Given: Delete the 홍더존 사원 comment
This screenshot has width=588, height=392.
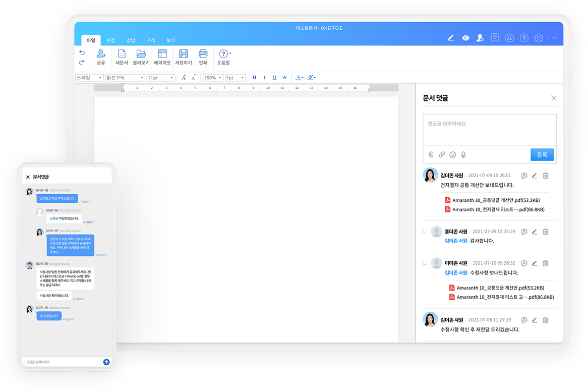Looking at the screenshot, I should click(545, 232).
